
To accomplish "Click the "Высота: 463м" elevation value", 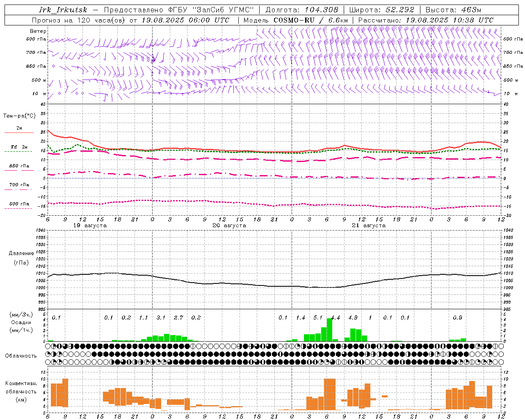I will (x=453, y=10).
